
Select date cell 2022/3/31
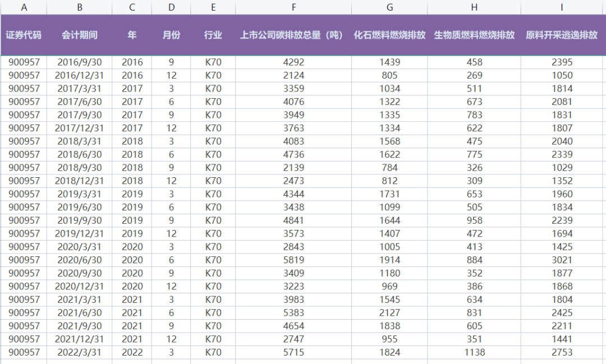coord(79,352)
